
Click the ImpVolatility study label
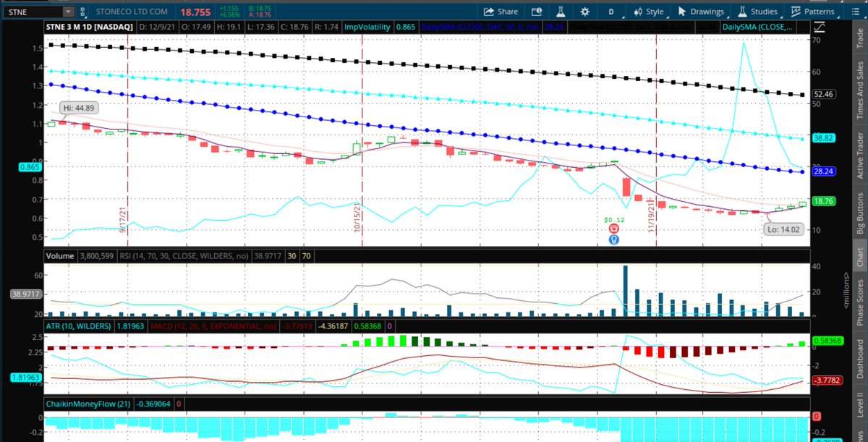[367, 27]
